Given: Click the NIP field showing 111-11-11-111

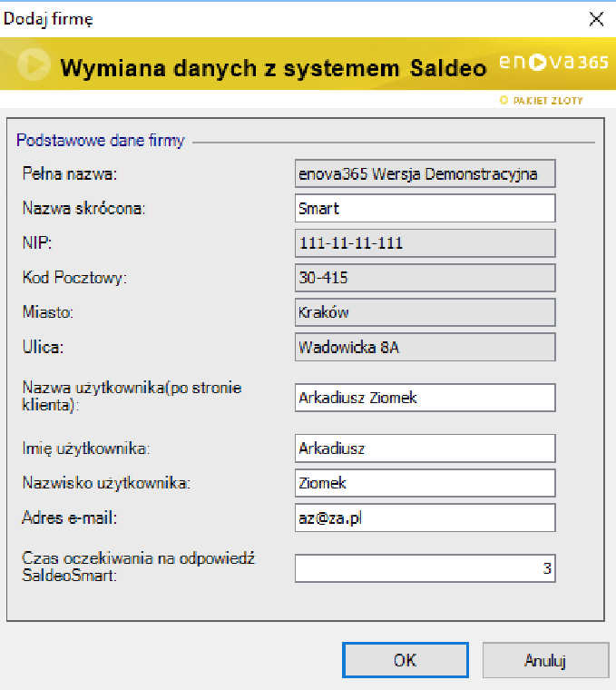Looking at the screenshot, I should tap(425, 243).
